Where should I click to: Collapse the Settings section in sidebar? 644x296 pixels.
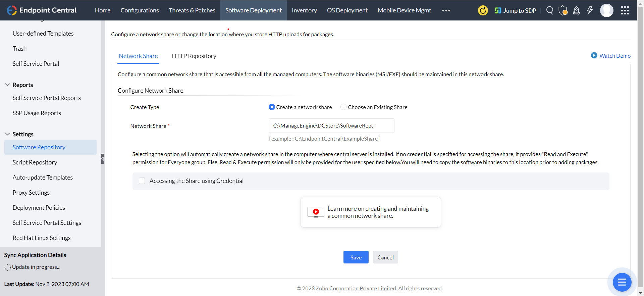pos(7,134)
